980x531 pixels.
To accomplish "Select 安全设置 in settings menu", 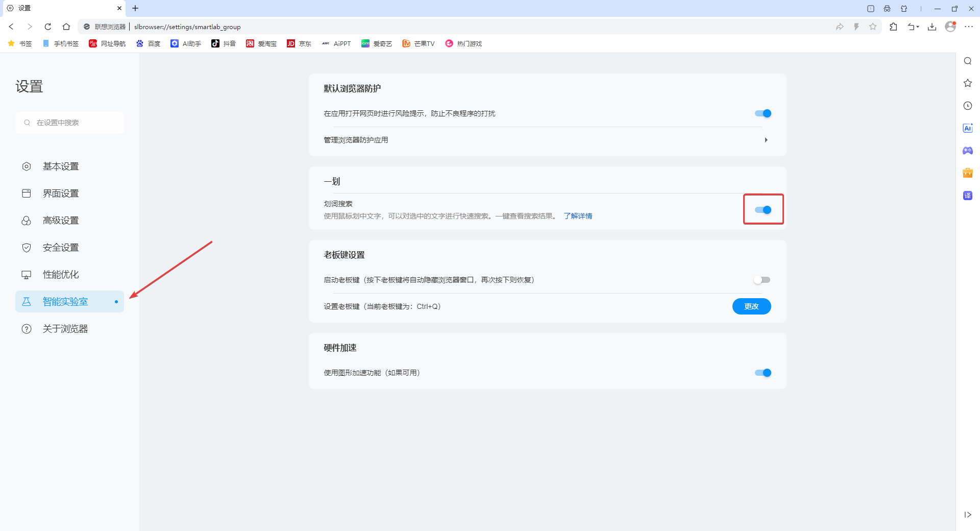I will coord(61,247).
